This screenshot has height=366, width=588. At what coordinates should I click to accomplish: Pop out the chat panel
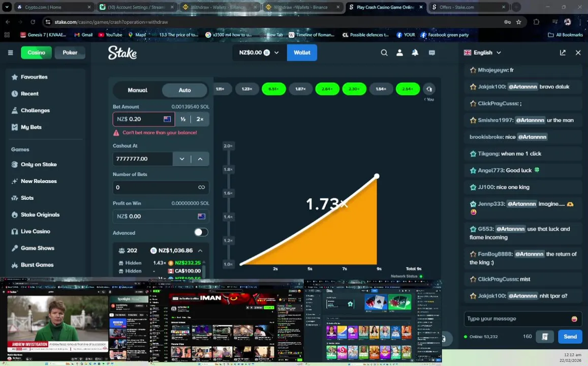563,52
